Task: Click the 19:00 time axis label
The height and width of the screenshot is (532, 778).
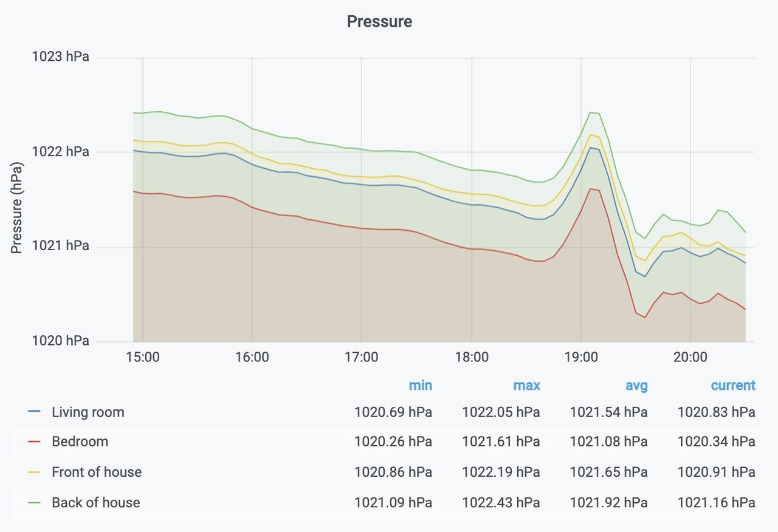Action: [581, 357]
